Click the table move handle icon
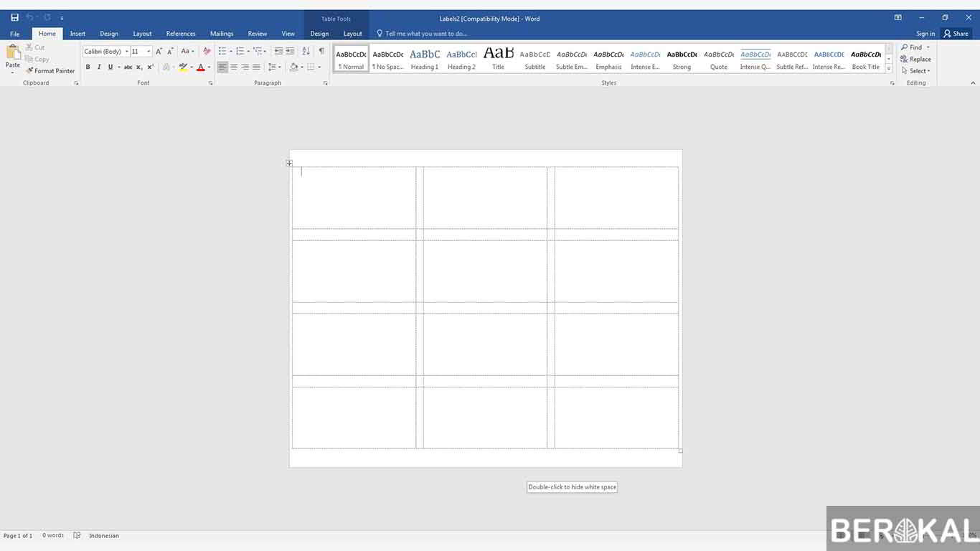The image size is (980, 551). pyautogui.click(x=289, y=163)
